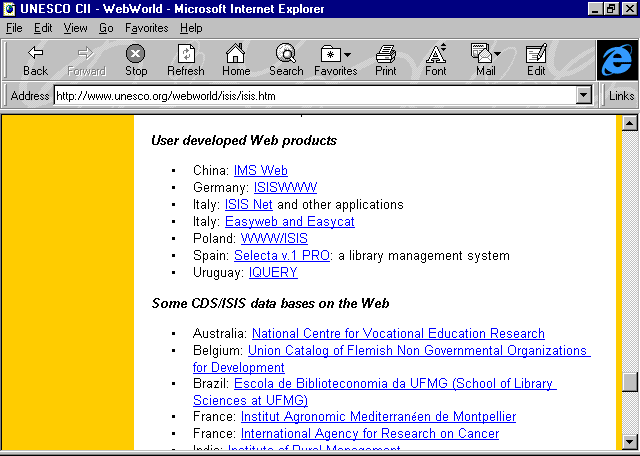This screenshot has height=456, width=640.
Task: Open the Mail toolbar button
Action: (482, 60)
